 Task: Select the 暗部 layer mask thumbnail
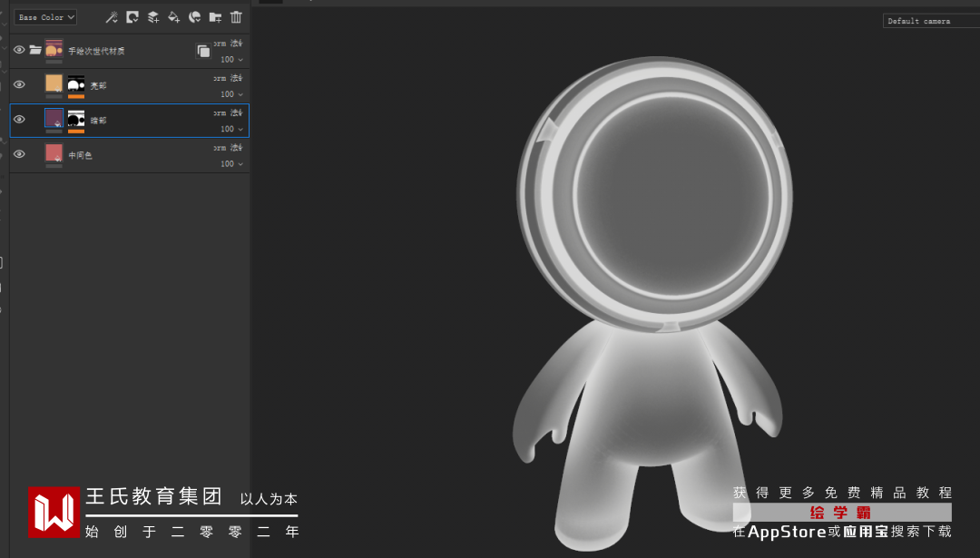[75, 119]
